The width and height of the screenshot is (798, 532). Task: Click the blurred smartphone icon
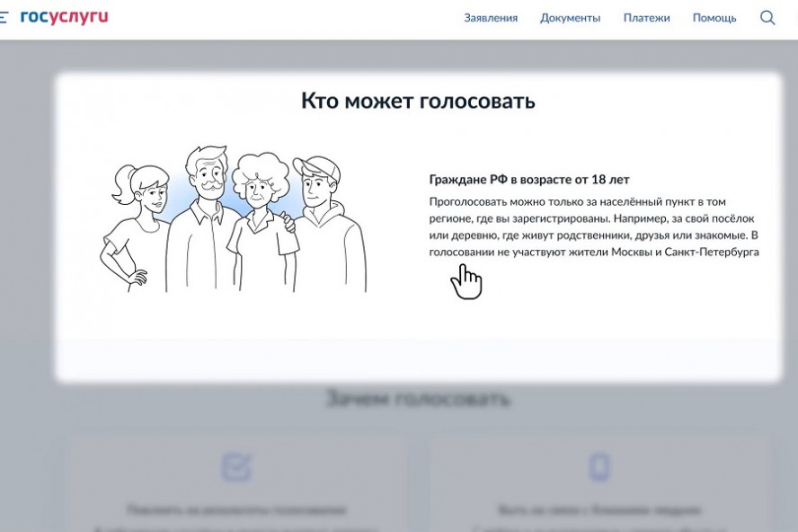(599, 466)
